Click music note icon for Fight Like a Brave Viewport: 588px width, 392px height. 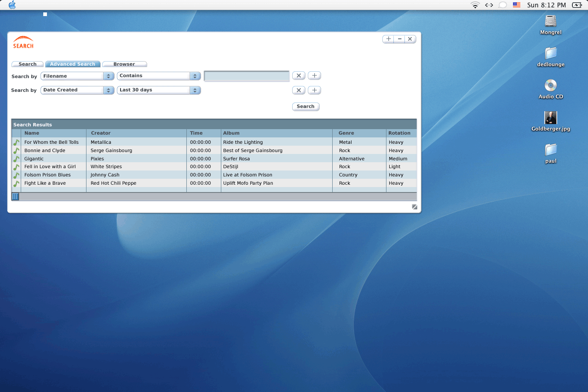pyautogui.click(x=16, y=183)
